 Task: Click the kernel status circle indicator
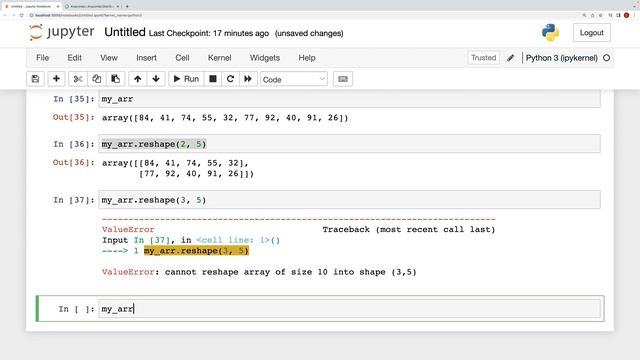[607, 58]
